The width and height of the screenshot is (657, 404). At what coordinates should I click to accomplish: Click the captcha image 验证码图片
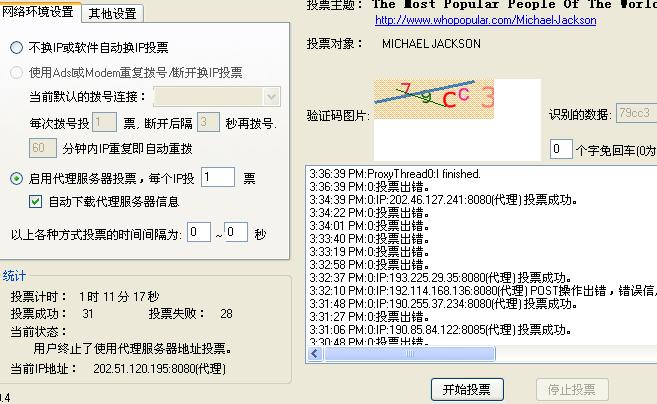(x=434, y=99)
